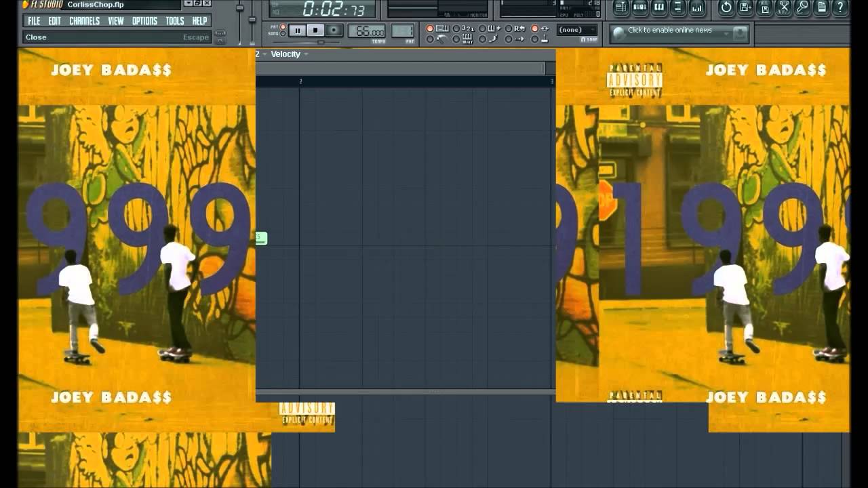Screen dimensions: 868x488
Task: Stop playback with the stop button
Action: [x=315, y=30]
